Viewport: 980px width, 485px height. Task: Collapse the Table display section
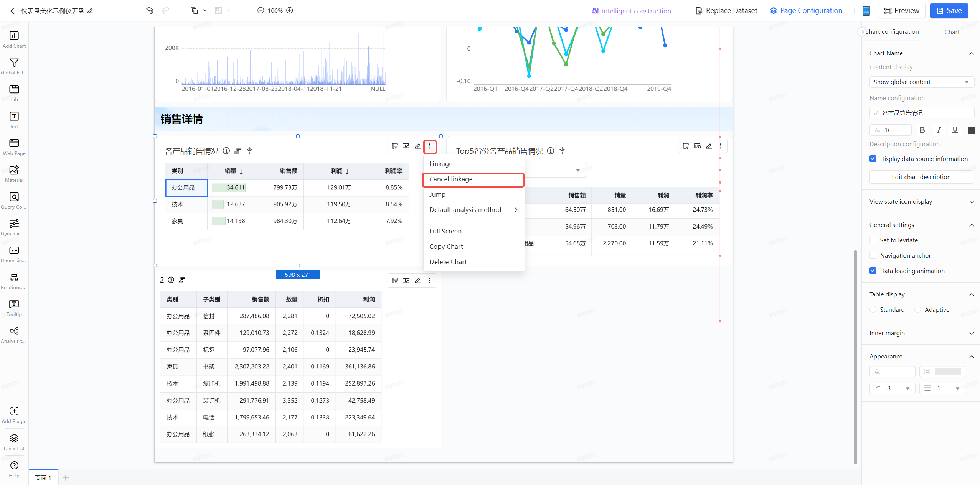point(972,294)
